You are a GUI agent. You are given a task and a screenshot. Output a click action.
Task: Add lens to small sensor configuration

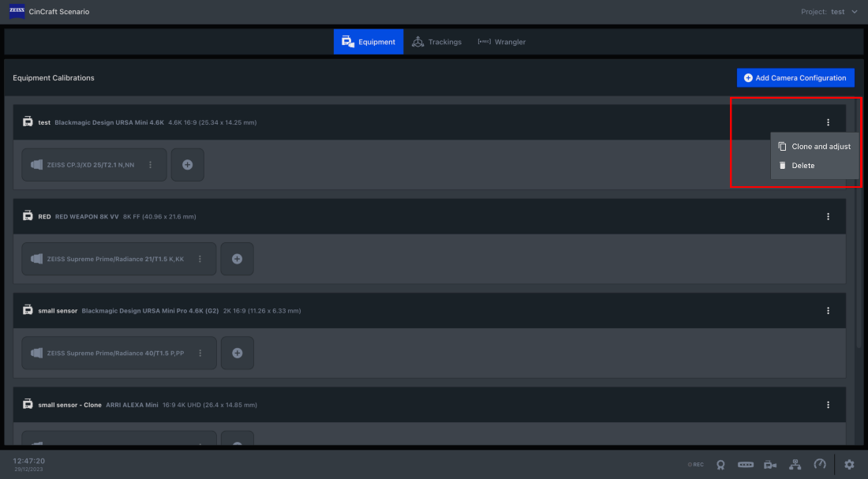click(237, 353)
